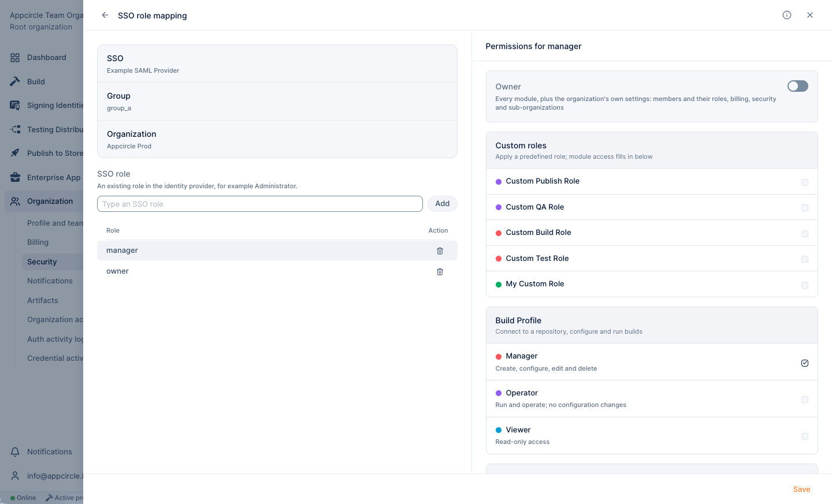The width and height of the screenshot is (832, 504).
Task: Enable the Build Profile Viewer checkbox
Action: (805, 436)
